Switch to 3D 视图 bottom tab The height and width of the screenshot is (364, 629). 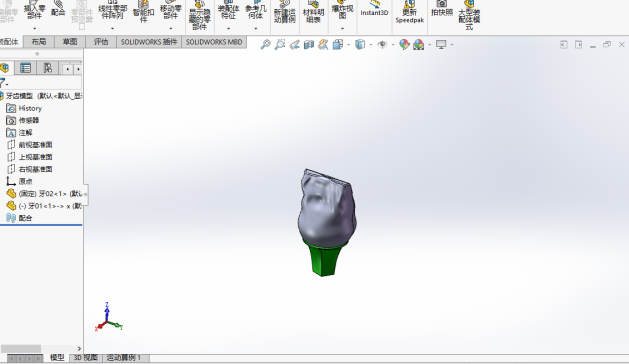click(85, 358)
